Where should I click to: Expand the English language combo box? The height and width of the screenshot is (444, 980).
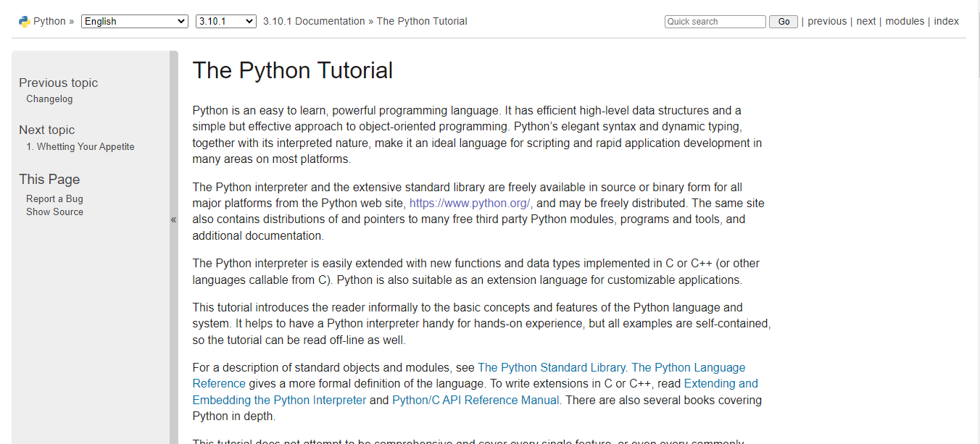(x=134, y=21)
